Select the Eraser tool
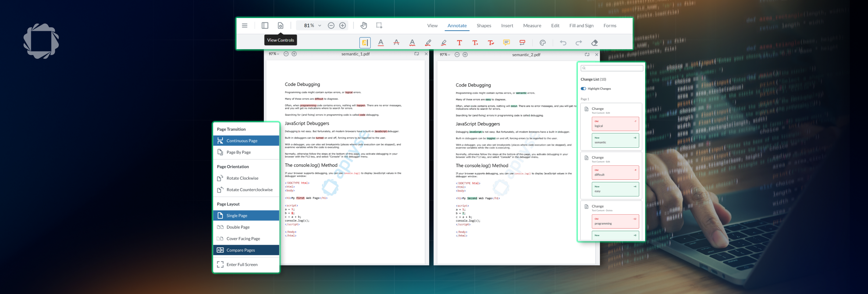The height and width of the screenshot is (294, 868). click(x=594, y=43)
